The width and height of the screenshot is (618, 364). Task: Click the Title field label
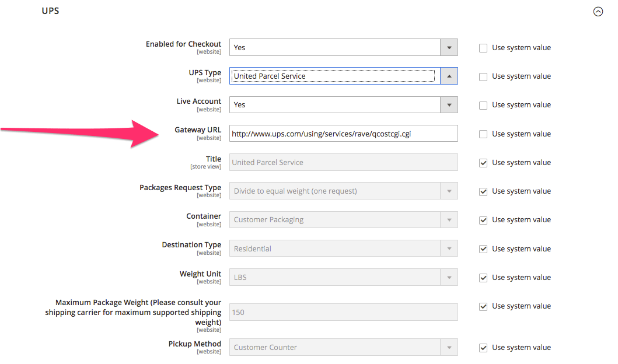[213, 159]
